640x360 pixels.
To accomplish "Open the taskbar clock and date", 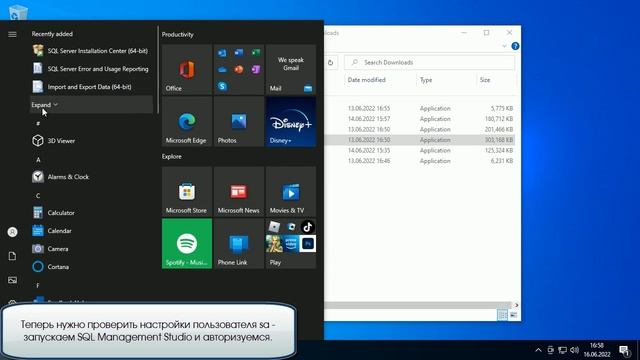I will tap(597, 350).
